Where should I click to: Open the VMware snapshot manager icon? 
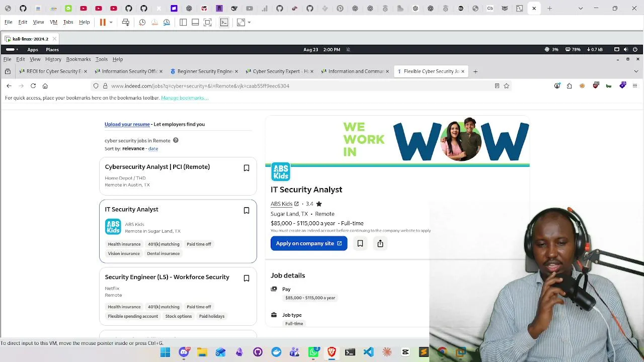167,22
